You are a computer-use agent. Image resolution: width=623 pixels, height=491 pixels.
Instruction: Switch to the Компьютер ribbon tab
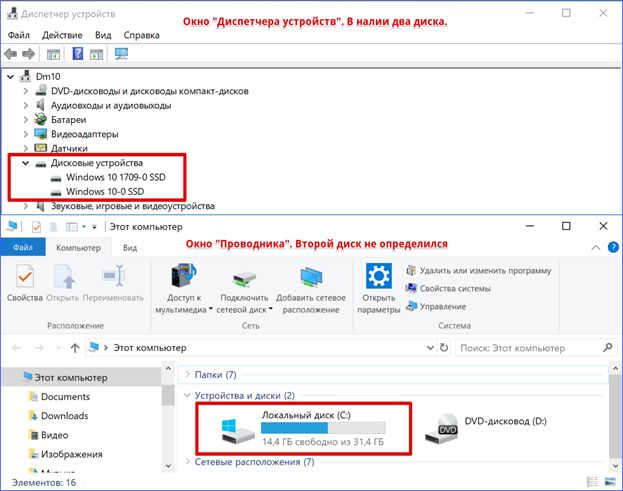coord(78,247)
